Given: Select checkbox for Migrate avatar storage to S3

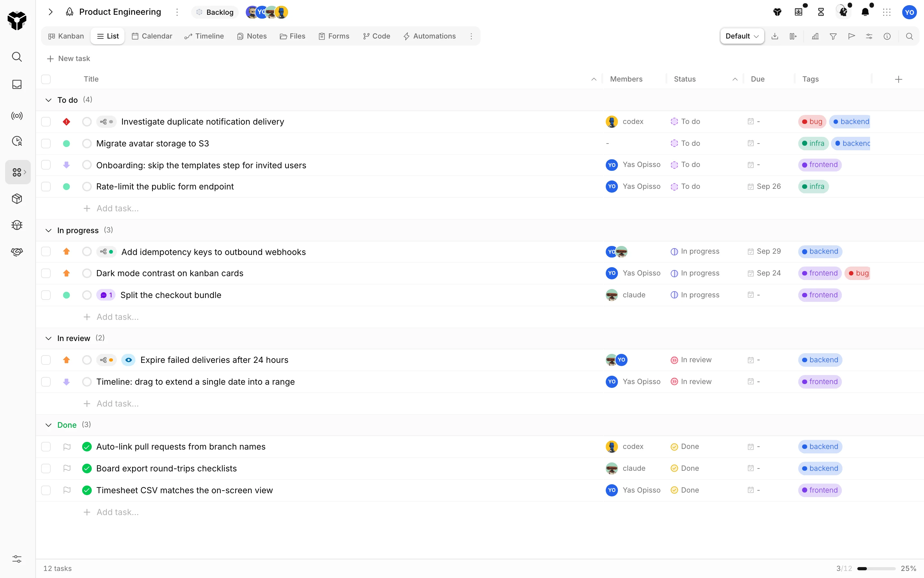Looking at the screenshot, I should [x=46, y=143].
